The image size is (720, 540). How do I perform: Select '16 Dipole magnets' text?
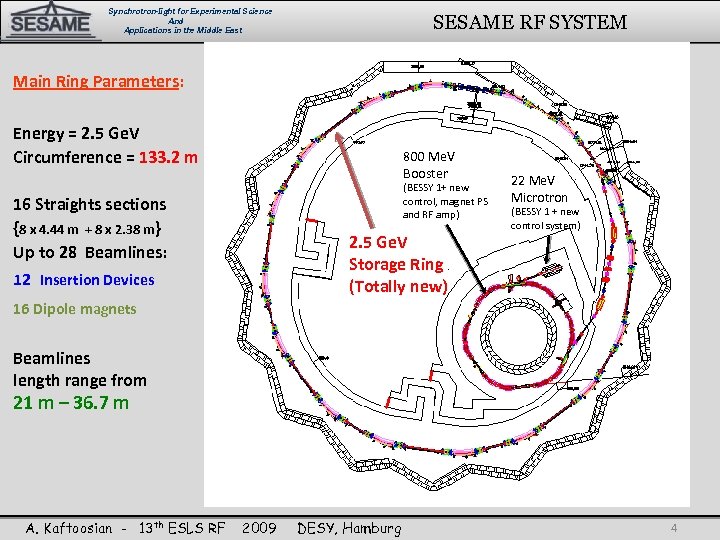[75, 309]
